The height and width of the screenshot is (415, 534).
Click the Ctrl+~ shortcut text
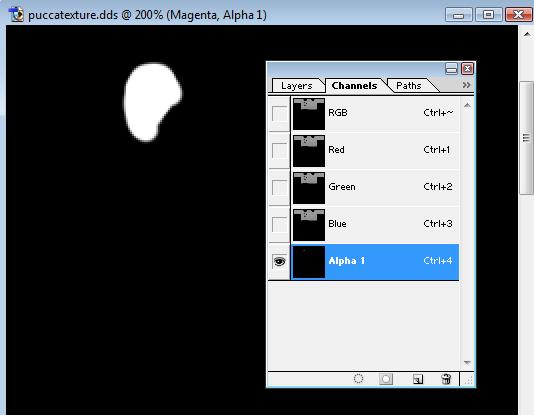(x=438, y=113)
